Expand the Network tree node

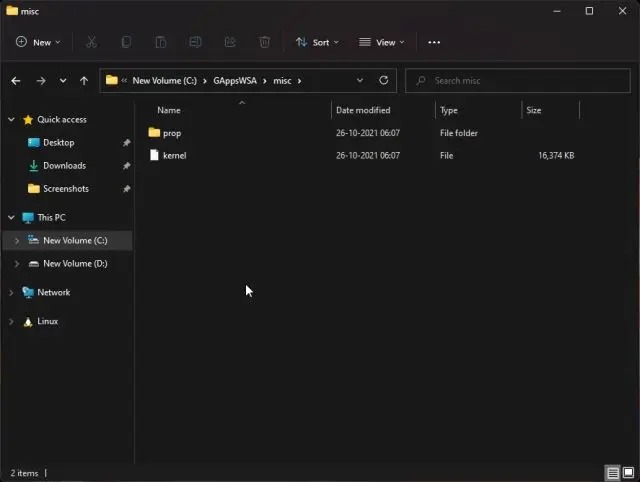click(x=11, y=293)
